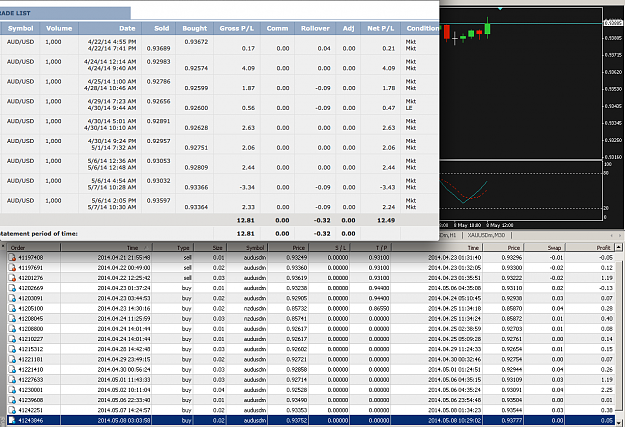
Task: Sort by the T / P column header
Action: [370, 248]
